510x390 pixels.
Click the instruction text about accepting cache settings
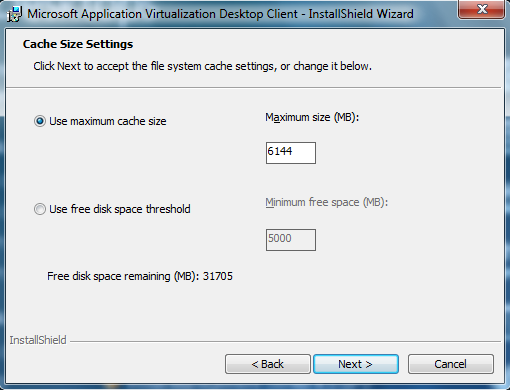point(202,66)
